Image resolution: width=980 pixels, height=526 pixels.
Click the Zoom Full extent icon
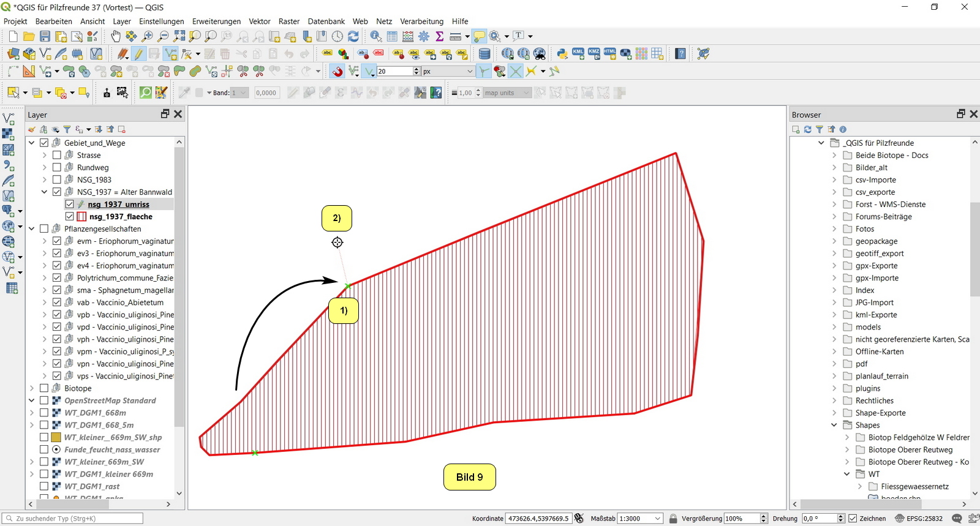[179, 37]
